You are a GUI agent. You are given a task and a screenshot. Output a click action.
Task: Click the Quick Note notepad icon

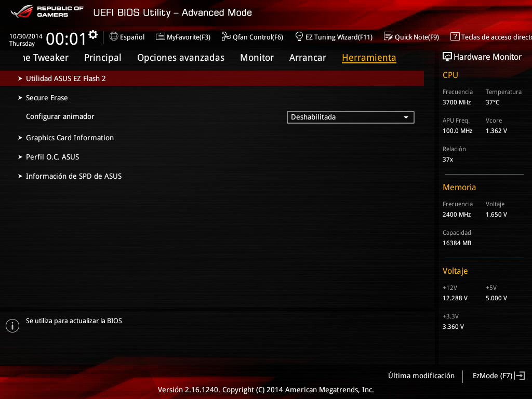click(x=388, y=37)
